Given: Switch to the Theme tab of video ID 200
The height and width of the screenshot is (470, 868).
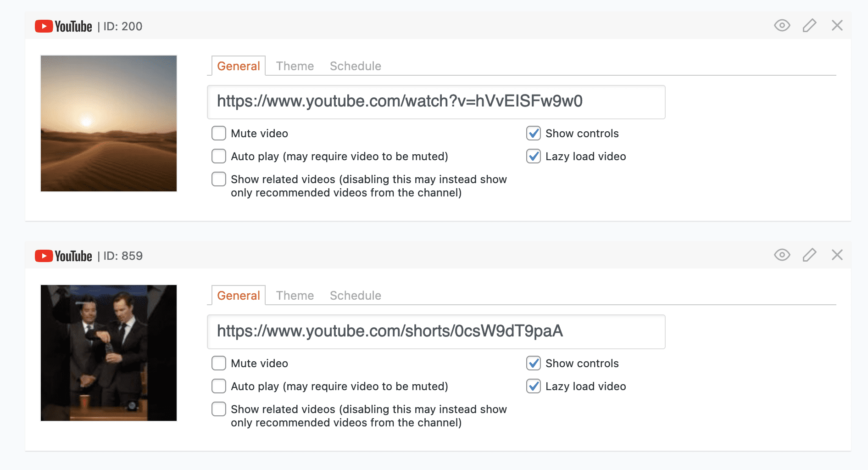Looking at the screenshot, I should coord(295,66).
